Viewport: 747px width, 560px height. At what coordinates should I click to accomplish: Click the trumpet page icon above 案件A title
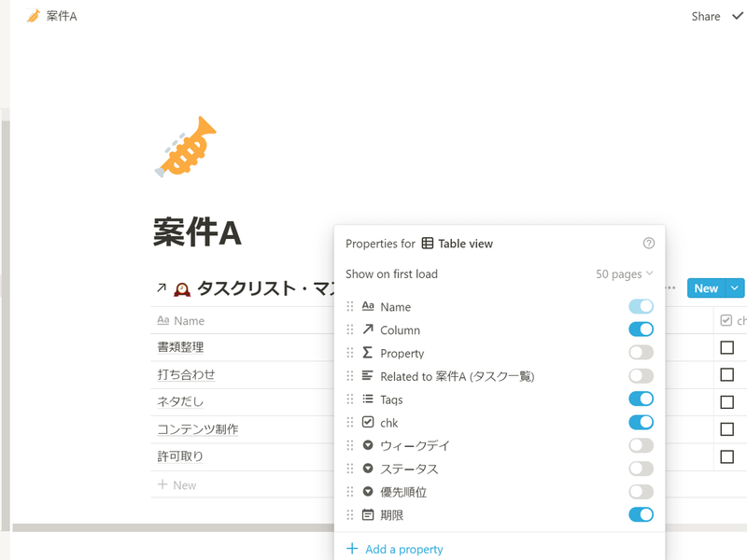pyautogui.click(x=187, y=145)
